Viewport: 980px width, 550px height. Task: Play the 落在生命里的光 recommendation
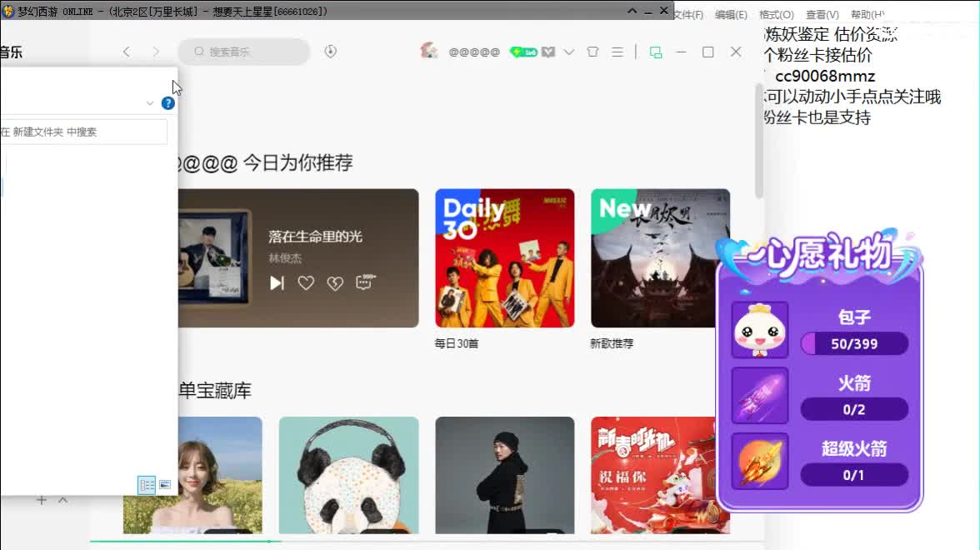tap(277, 282)
